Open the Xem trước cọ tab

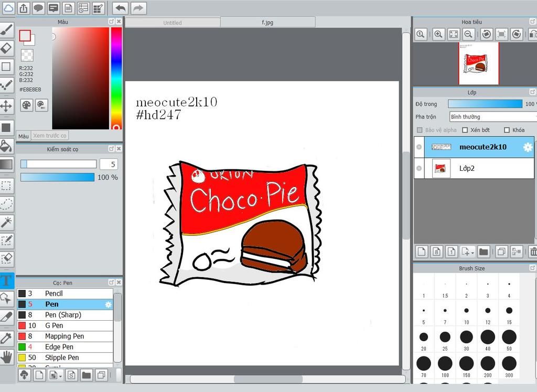[50, 136]
